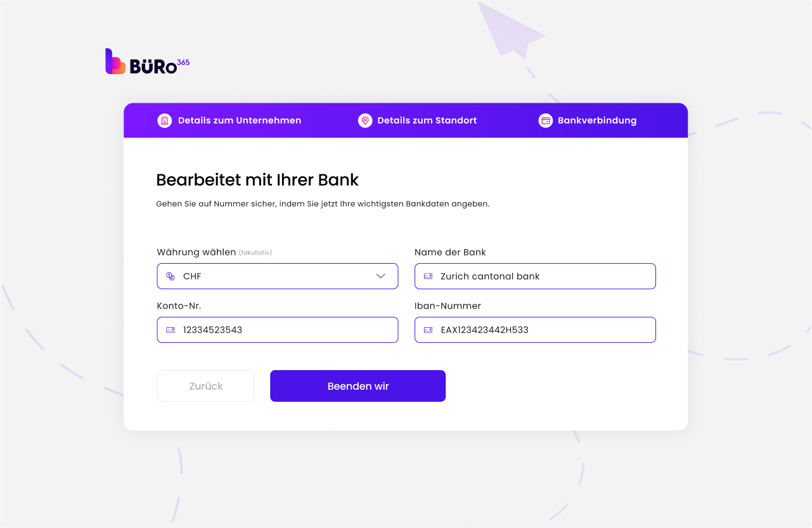812x528 pixels.
Task: Click the currency coins icon in Währung field
Action: point(171,276)
